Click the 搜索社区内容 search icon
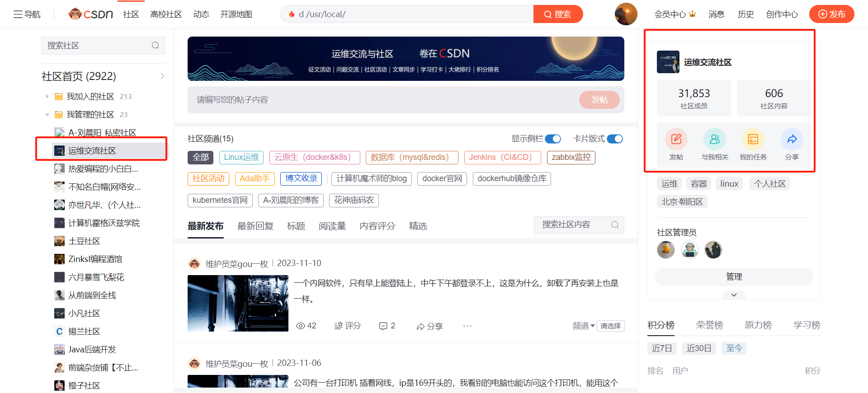 click(x=615, y=225)
